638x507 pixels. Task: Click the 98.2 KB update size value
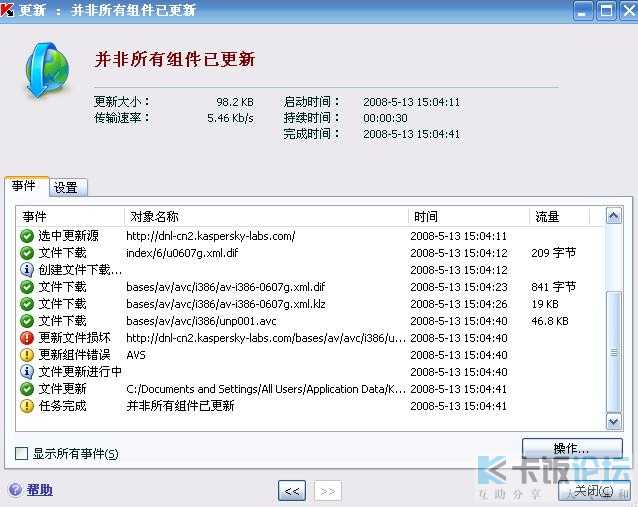pos(235,102)
